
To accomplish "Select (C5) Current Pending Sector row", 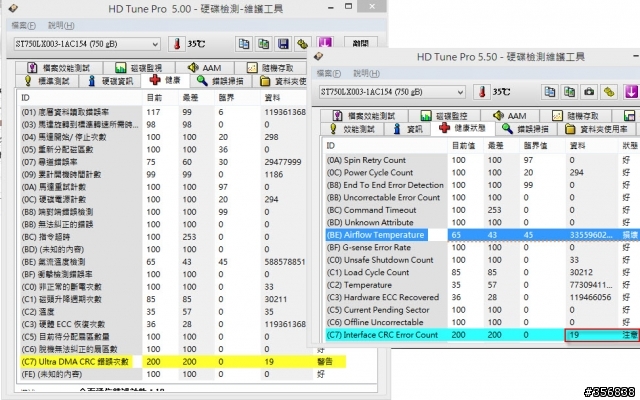I will (482, 310).
